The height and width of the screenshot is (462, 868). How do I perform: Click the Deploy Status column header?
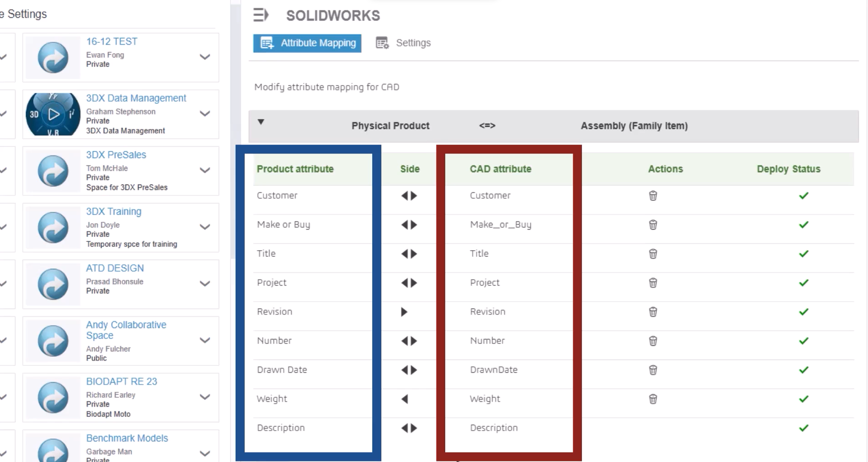coord(788,169)
